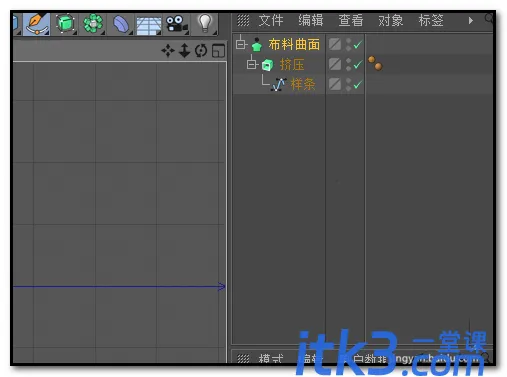Choose the blue deformer capsule tool
507x377 pixels.
121,24
